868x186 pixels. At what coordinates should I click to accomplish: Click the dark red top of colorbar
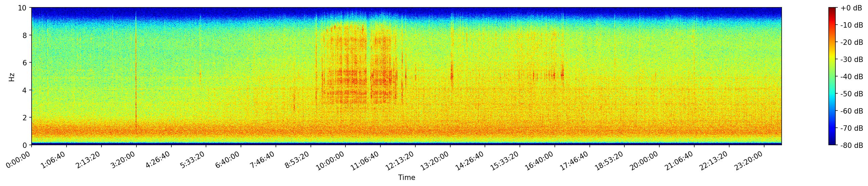pos(832,9)
